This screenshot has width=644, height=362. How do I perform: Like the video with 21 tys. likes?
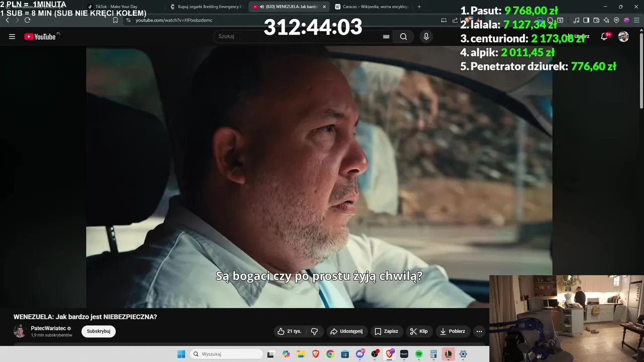coord(289,331)
